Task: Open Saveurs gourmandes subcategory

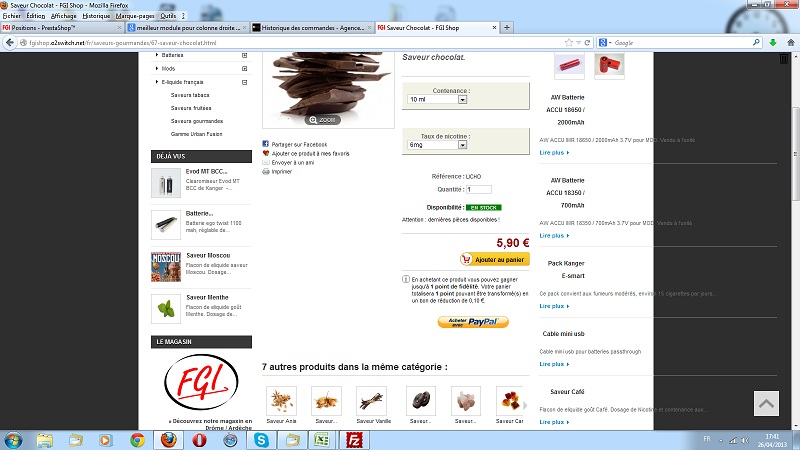Action: tap(196, 121)
